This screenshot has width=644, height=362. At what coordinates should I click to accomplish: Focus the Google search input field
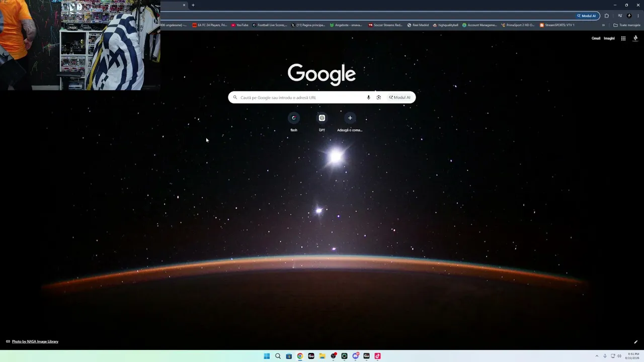(322, 98)
